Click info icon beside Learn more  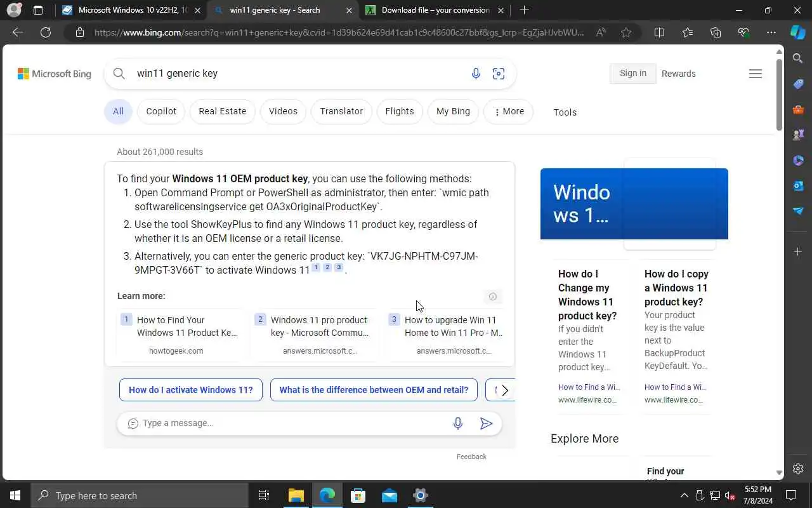tap(492, 297)
